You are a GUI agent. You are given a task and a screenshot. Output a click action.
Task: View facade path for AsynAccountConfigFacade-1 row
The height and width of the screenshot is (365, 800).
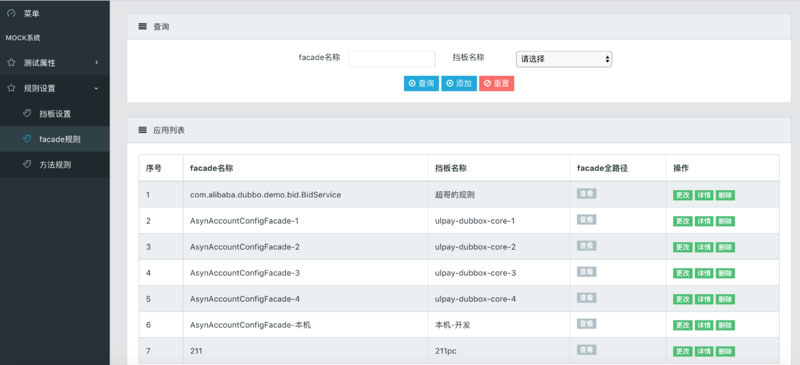[587, 220]
